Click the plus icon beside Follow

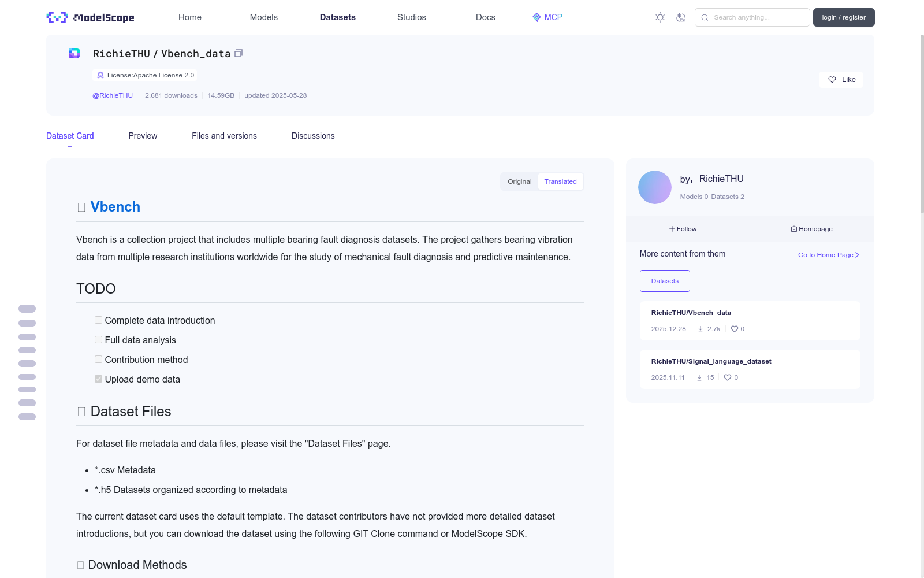tap(672, 229)
